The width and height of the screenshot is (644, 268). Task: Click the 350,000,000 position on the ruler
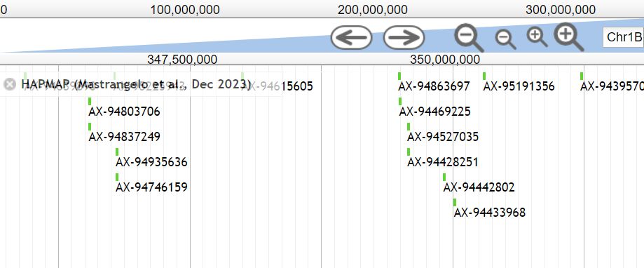(x=445, y=60)
